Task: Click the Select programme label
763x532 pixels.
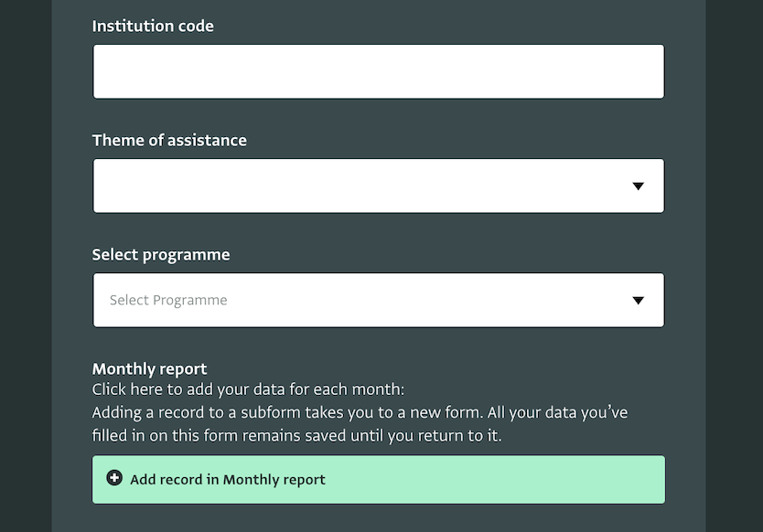Action: [x=161, y=255]
